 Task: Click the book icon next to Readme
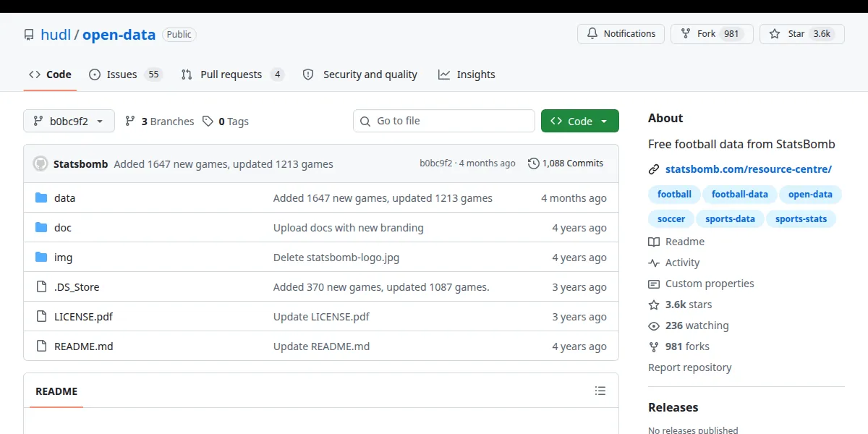pos(654,242)
